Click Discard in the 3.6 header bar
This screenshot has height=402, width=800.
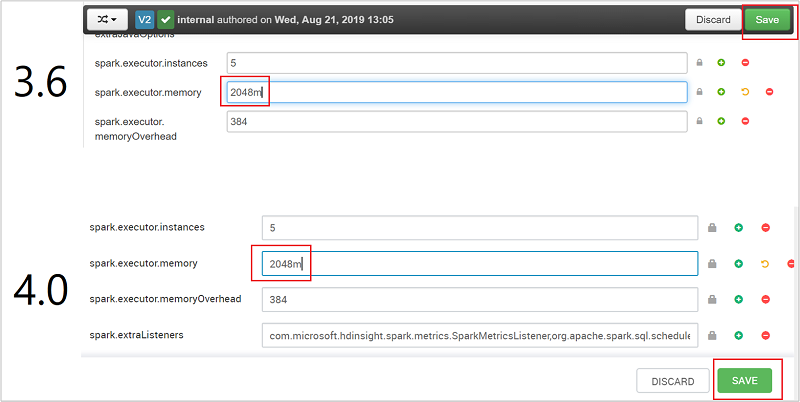coord(713,20)
